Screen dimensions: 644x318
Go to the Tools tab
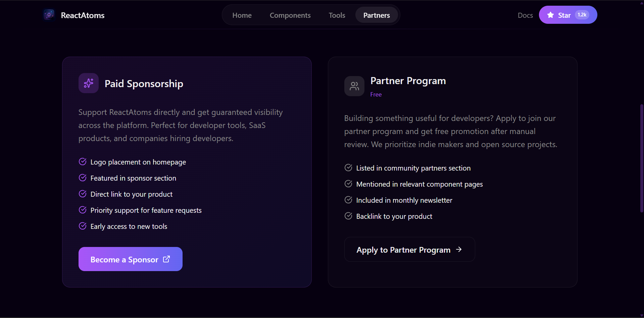pos(337,15)
